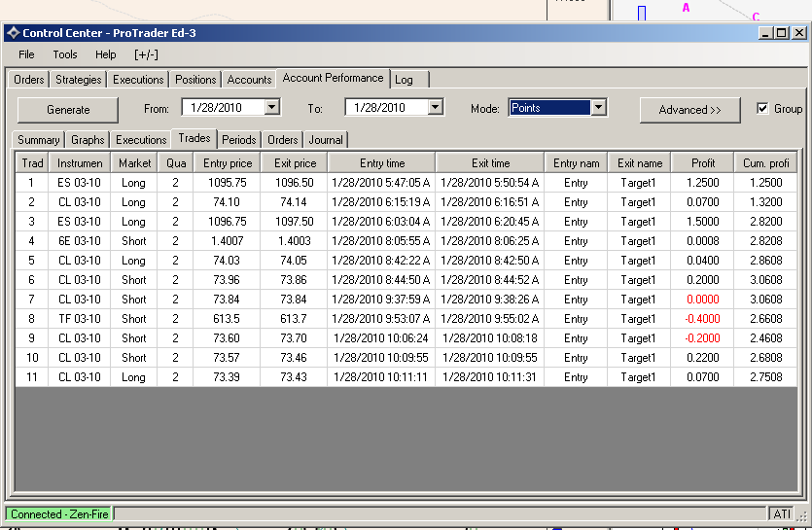
Task: Switch to the top-level Orders tab
Action: tap(29, 80)
